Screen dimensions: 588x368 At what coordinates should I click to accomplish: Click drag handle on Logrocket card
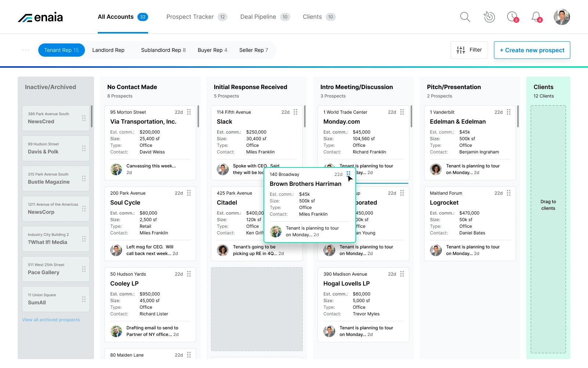[x=509, y=193]
